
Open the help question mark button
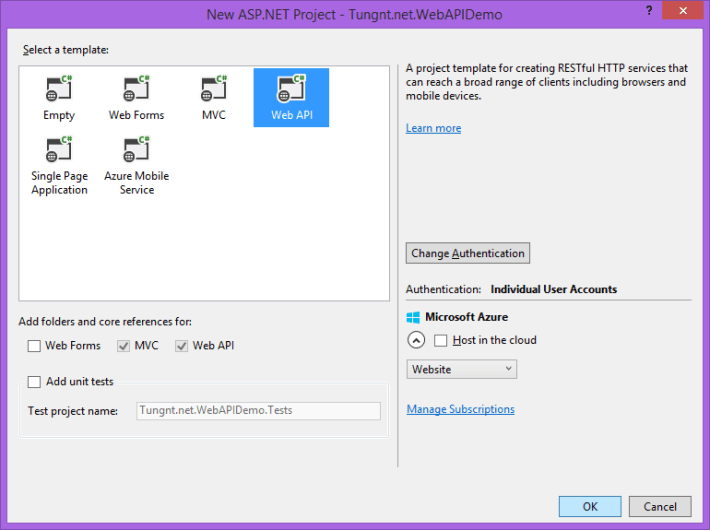[x=649, y=10]
